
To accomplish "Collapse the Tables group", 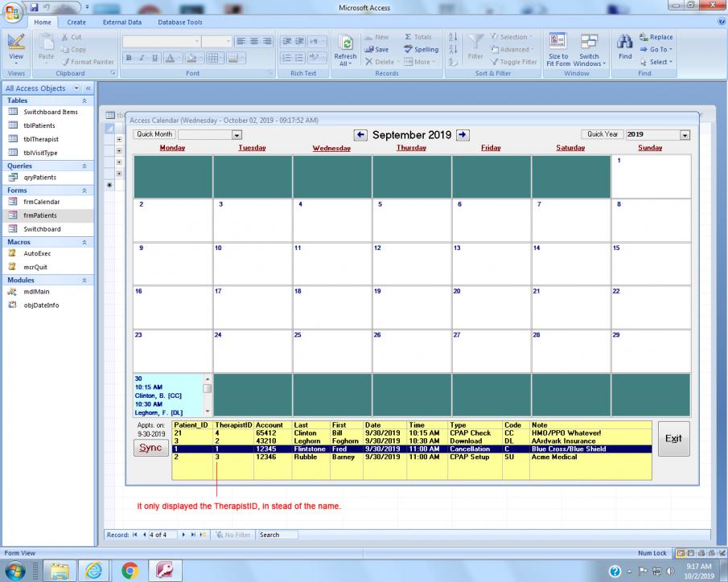I will tap(84, 100).
